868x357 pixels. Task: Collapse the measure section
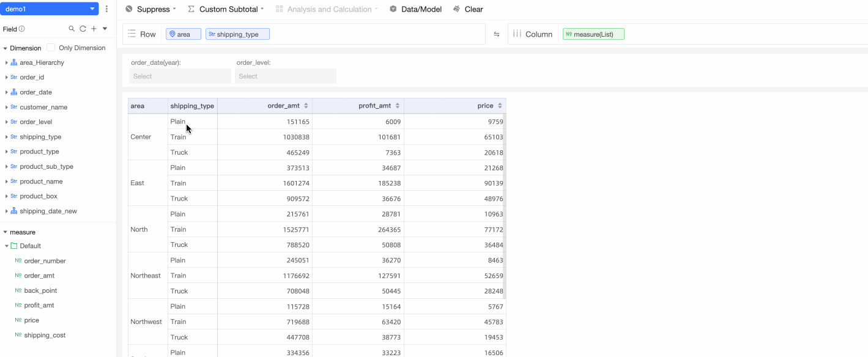6,232
